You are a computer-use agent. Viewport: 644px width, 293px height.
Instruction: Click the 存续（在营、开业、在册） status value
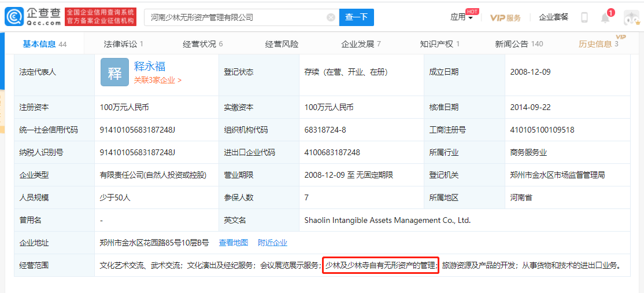[346, 72]
